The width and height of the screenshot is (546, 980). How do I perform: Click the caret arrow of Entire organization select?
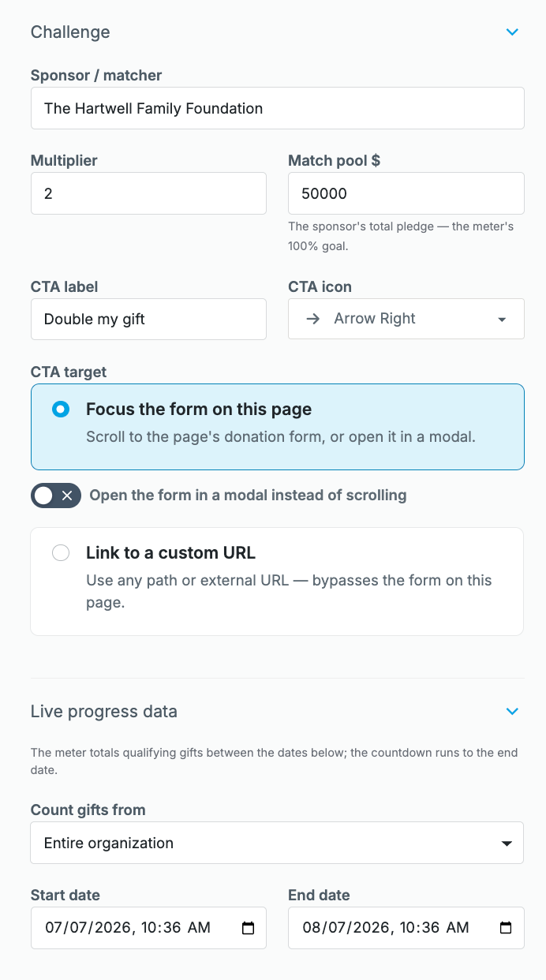point(507,843)
